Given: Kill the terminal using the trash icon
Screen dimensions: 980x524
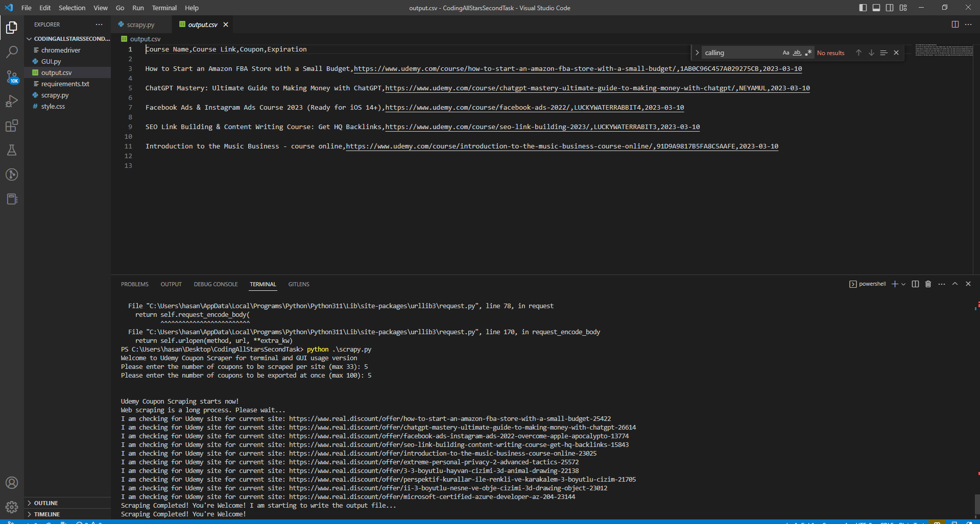Looking at the screenshot, I should point(928,284).
